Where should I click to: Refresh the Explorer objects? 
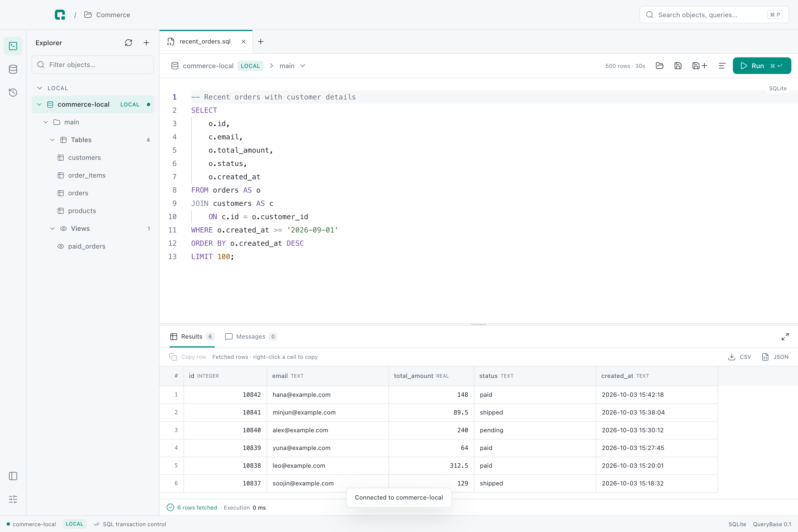(129, 43)
